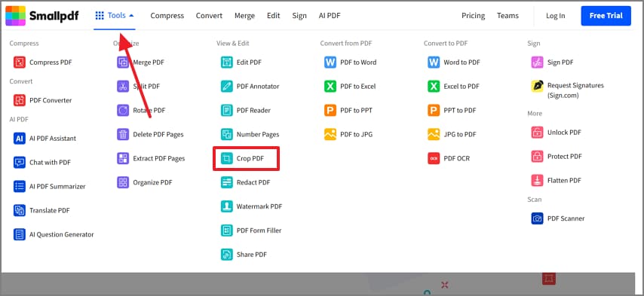Click the Organize PDF grid icon
The width and height of the screenshot is (644, 296).
tap(123, 182)
